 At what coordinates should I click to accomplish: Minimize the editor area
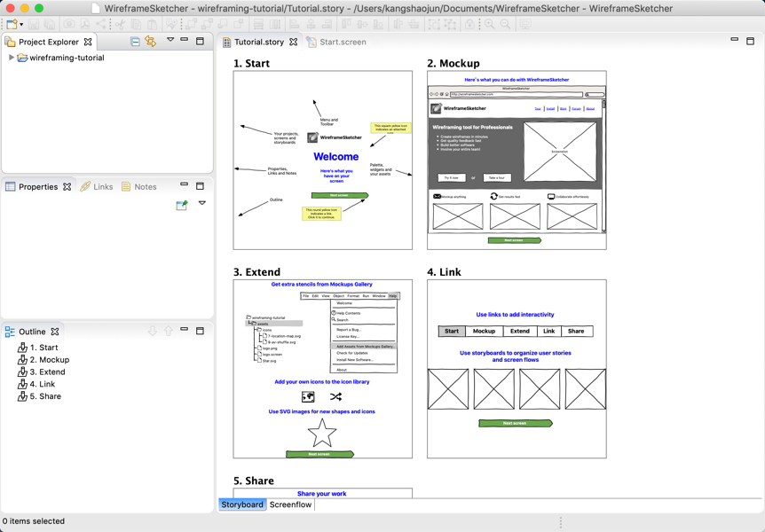pos(734,39)
